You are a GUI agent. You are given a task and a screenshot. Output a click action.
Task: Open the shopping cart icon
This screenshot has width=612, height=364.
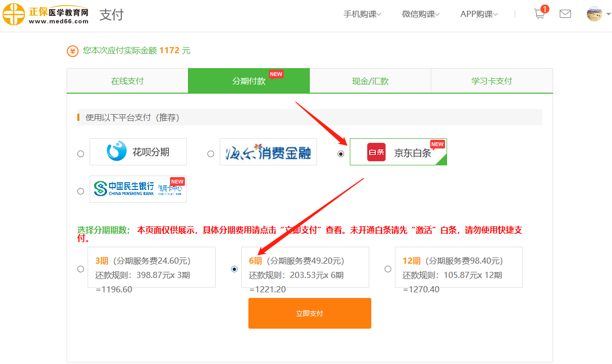tap(539, 14)
